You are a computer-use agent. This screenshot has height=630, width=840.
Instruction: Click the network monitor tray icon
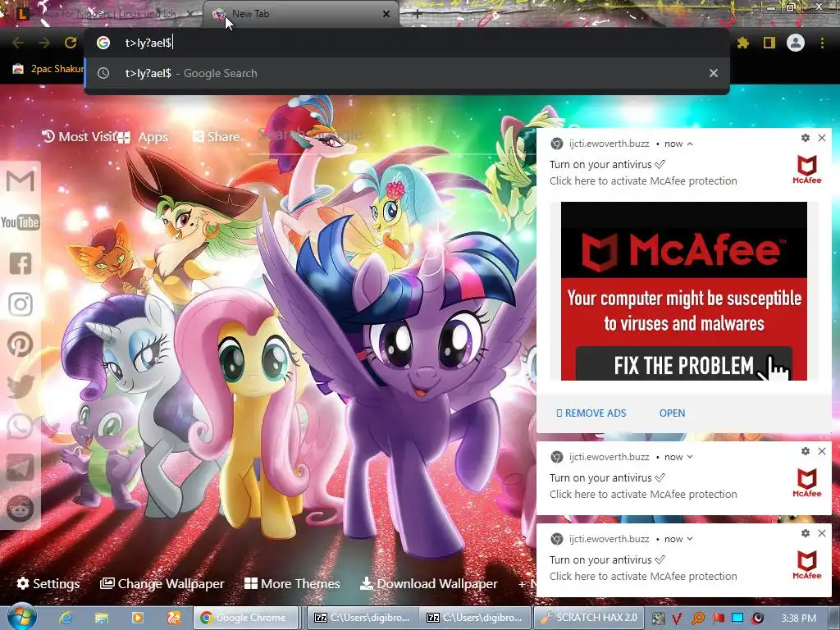(737, 619)
